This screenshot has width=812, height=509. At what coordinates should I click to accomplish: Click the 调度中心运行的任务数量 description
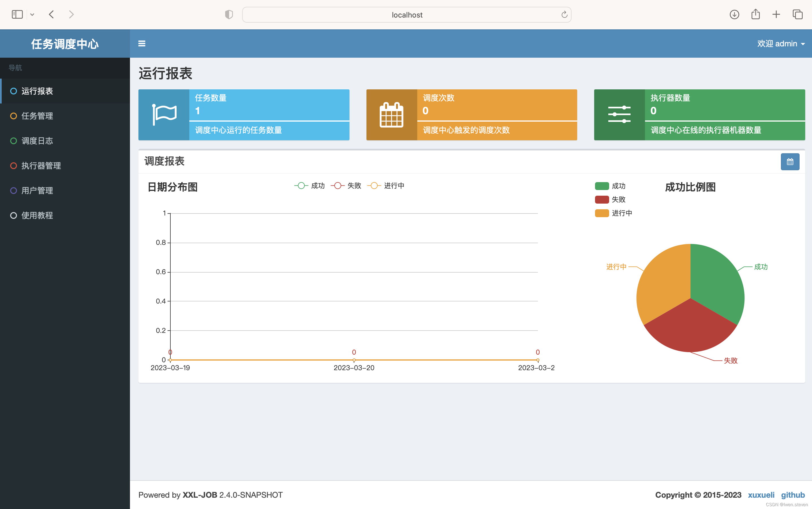[238, 130]
